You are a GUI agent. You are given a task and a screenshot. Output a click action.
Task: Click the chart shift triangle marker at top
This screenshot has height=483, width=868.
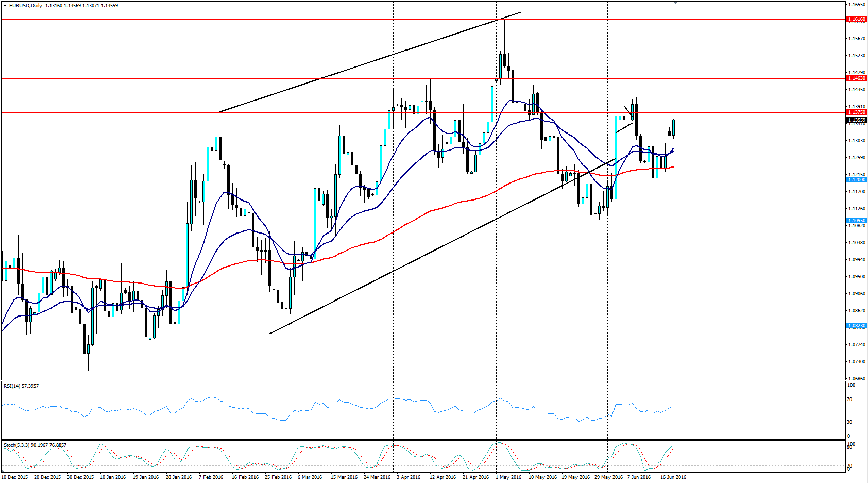675,3
